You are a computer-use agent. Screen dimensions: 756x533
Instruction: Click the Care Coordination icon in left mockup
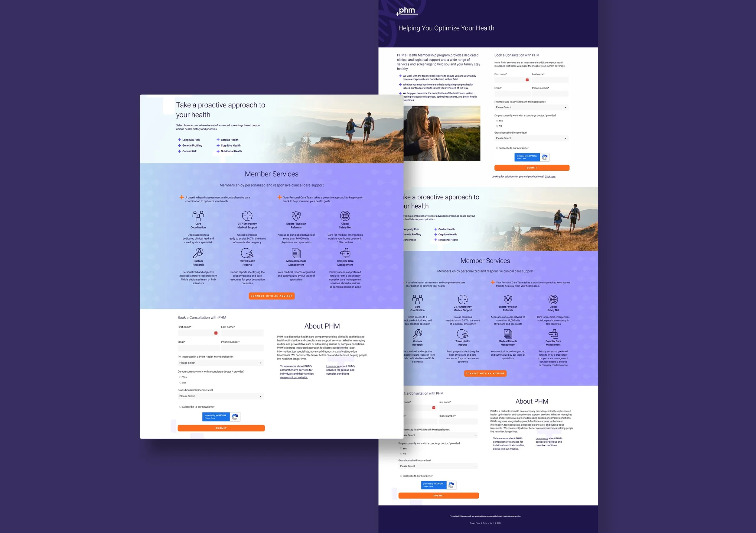click(198, 216)
